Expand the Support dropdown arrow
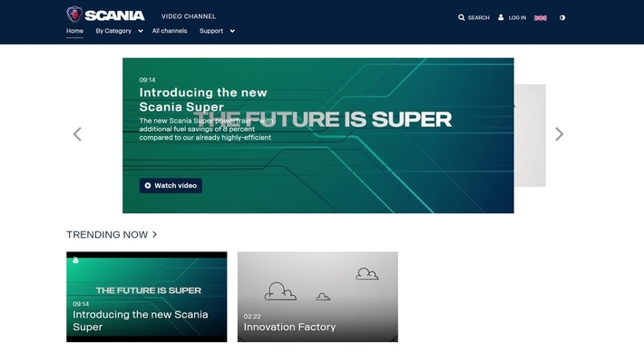 click(x=232, y=31)
